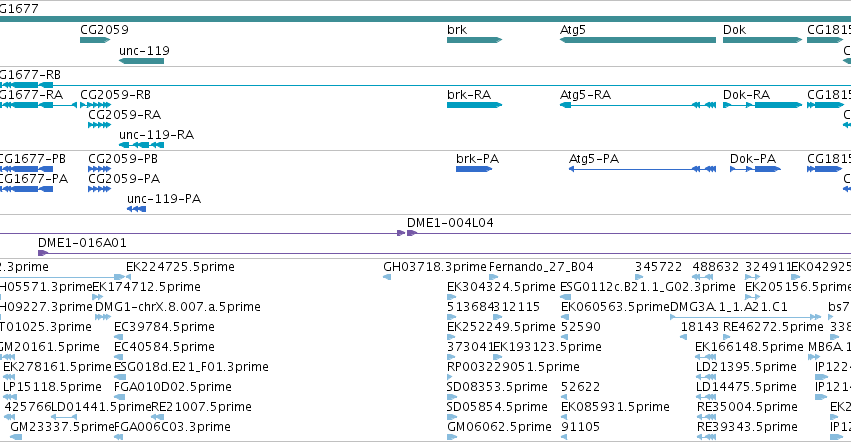Click the brk-RA transcript bar
The width and height of the screenshot is (851, 442).
pos(474,105)
